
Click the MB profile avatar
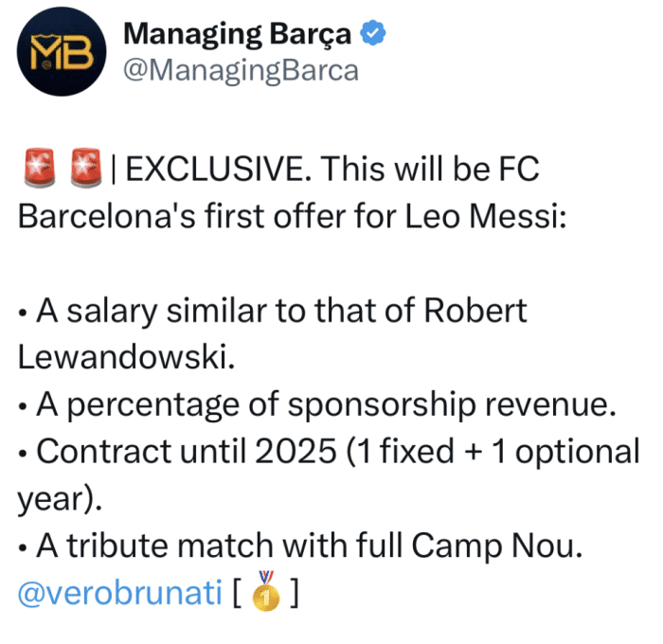pos(59,58)
